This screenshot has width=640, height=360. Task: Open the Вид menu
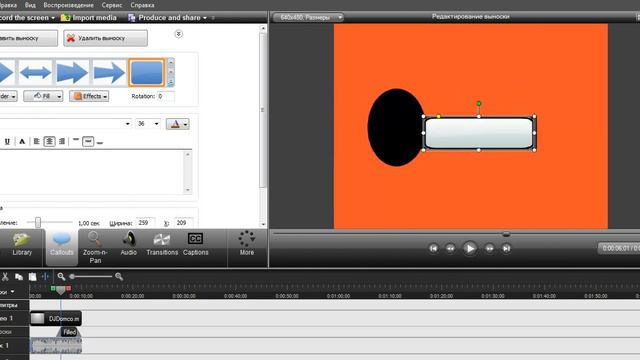(30, 5)
